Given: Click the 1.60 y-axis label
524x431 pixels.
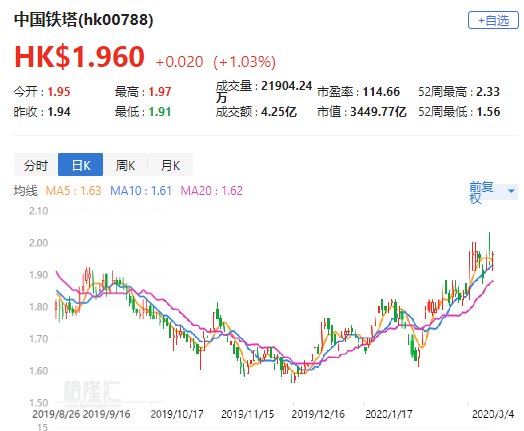Looking at the screenshot, I should click(38, 371).
